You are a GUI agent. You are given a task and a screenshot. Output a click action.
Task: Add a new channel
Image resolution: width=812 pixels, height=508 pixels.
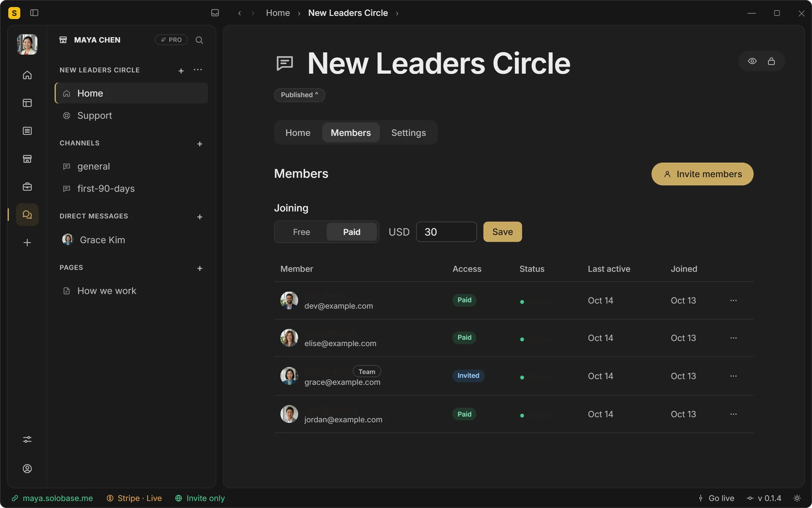[200, 144]
